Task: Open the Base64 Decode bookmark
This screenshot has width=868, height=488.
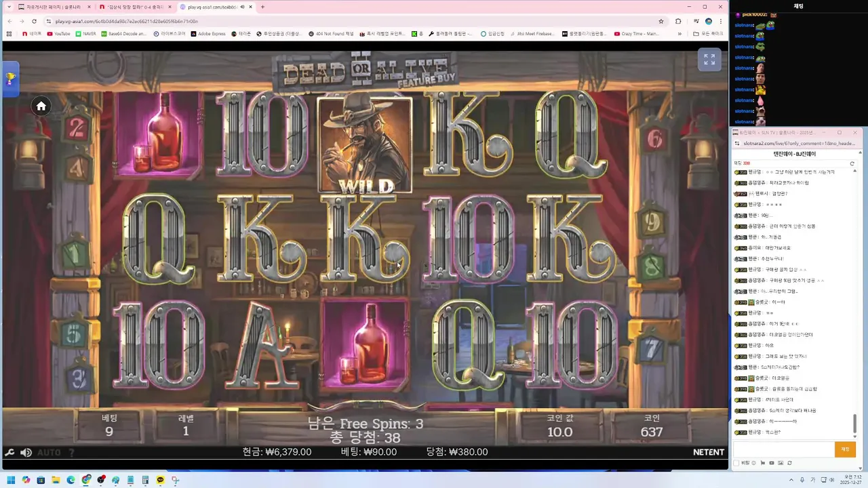Action: click(123, 33)
